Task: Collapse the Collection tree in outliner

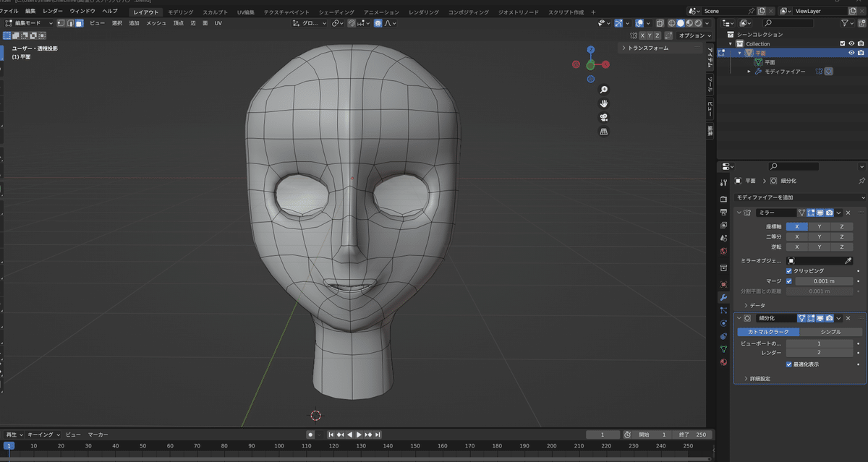Action: click(x=731, y=43)
